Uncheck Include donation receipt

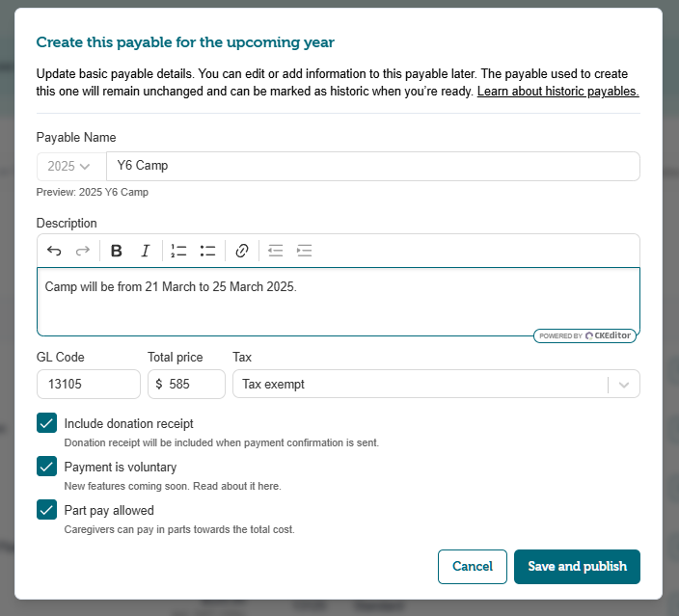tap(46, 423)
